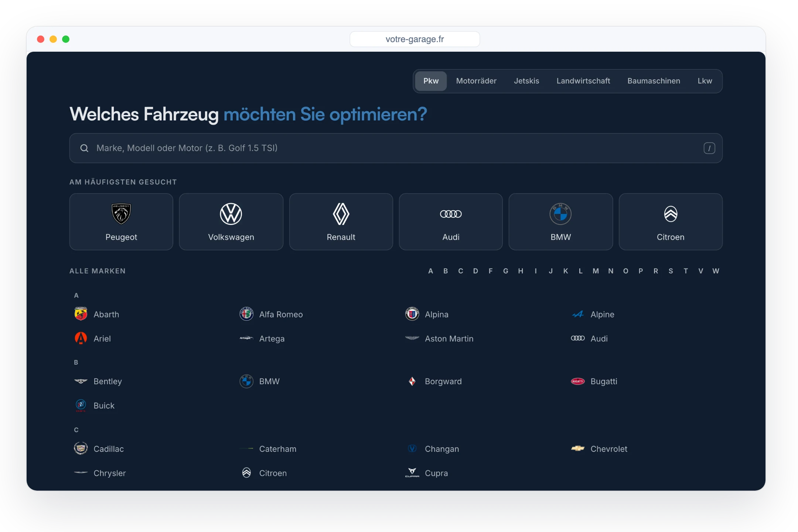Open the Baumaschinen tab
798x532 pixels.
[x=654, y=81]
